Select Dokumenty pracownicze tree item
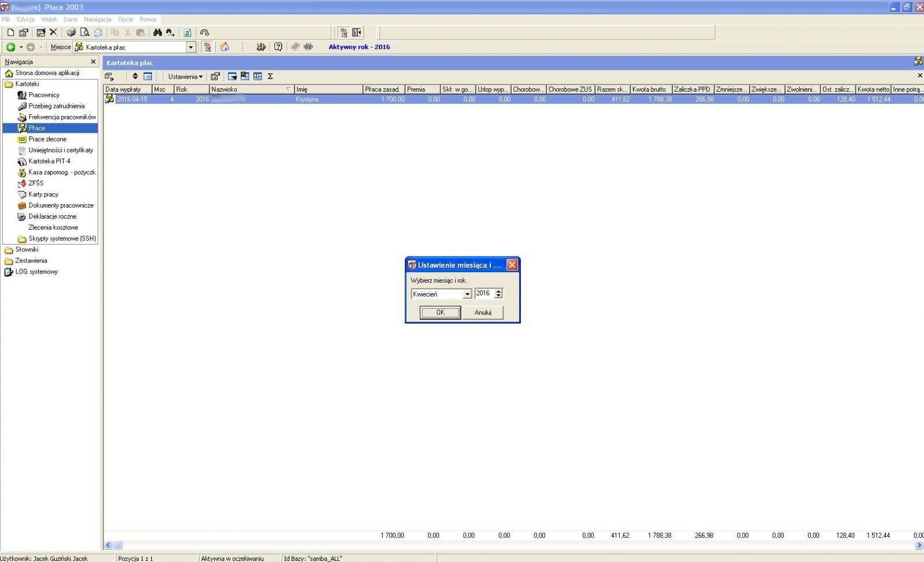This screenshot has width=924, height=562. (61, 205)
